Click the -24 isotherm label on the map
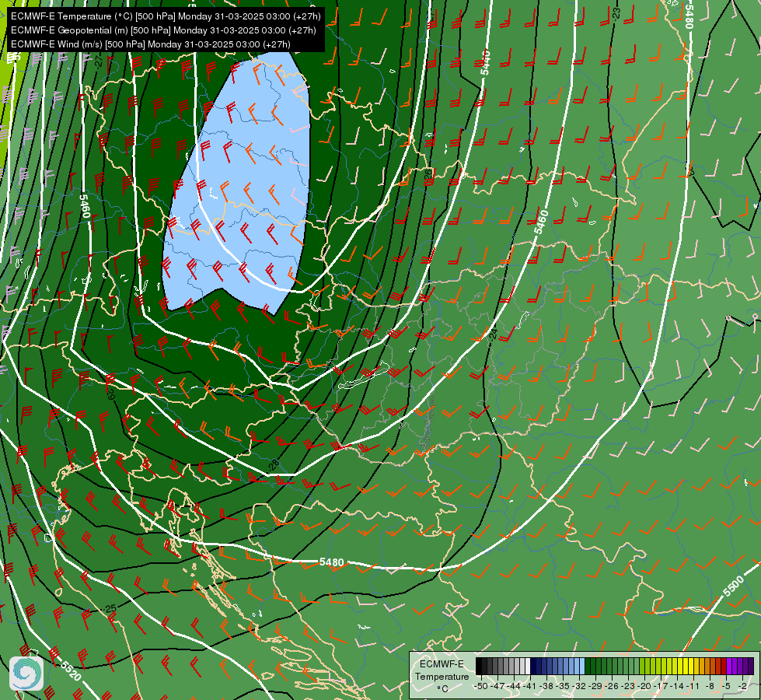The image size is (761, 700). click(493, 334)
